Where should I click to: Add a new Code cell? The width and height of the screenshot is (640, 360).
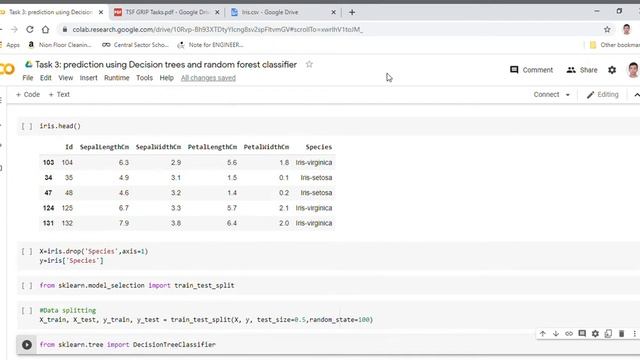pos(28,94)
